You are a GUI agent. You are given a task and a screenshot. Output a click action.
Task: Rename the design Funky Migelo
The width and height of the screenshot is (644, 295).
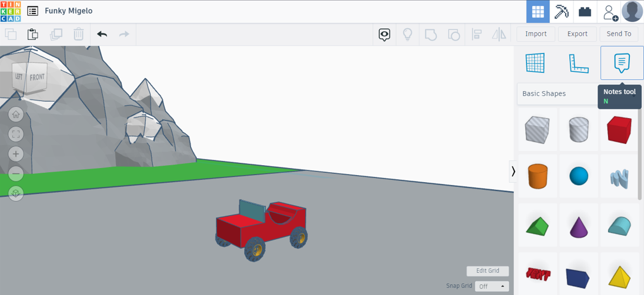coord(69,11)
